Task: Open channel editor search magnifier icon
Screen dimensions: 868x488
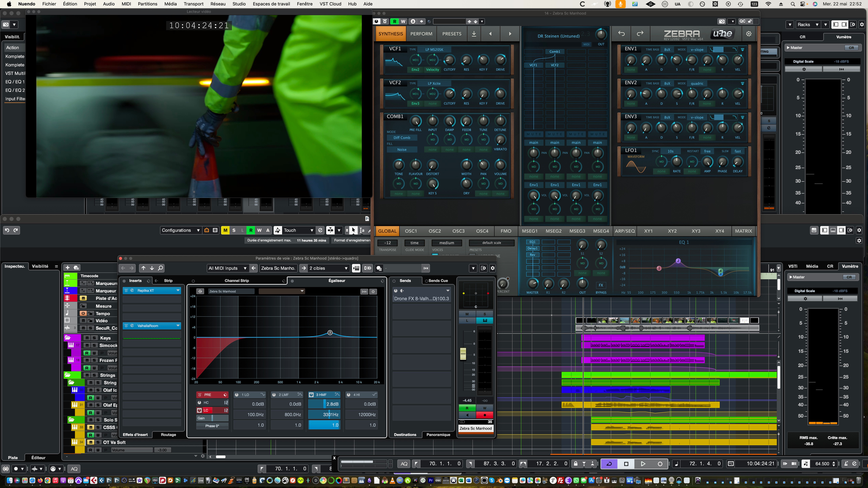Action: tap(160, 268)
